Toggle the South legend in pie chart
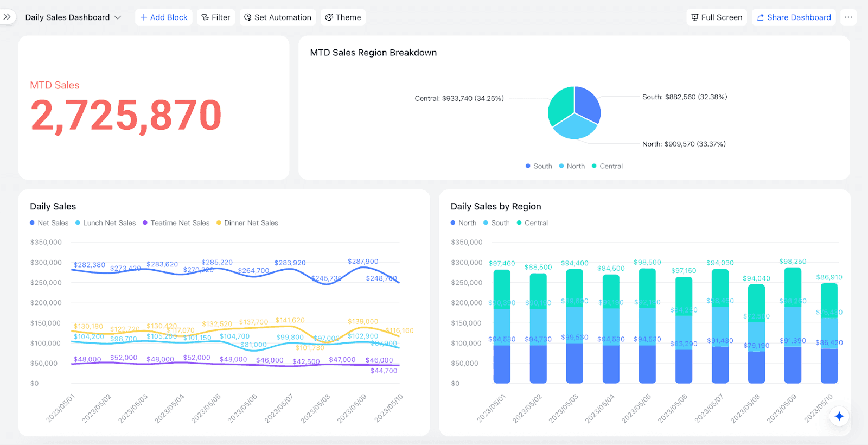Viewport: 868px width, 445px height. coord(539,166)
